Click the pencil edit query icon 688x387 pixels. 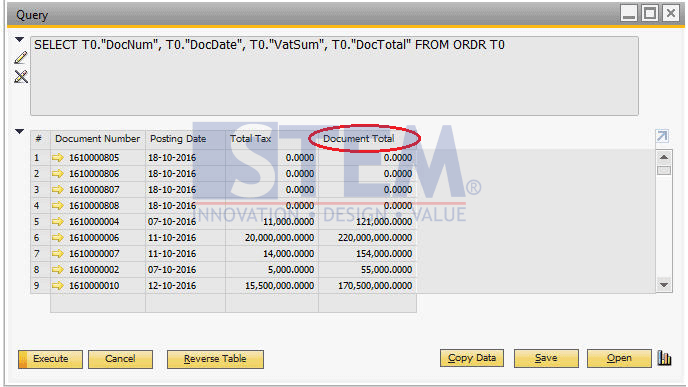click(21, 58)
